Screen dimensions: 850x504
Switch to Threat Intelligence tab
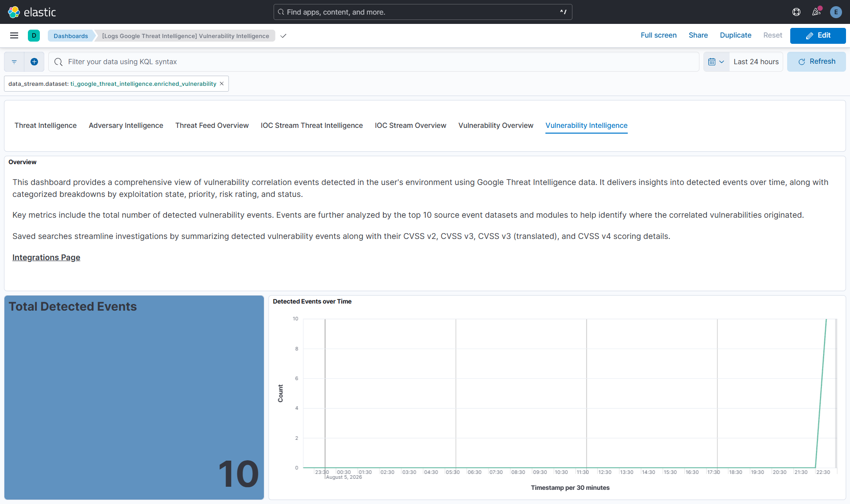(x=46, y=126)
